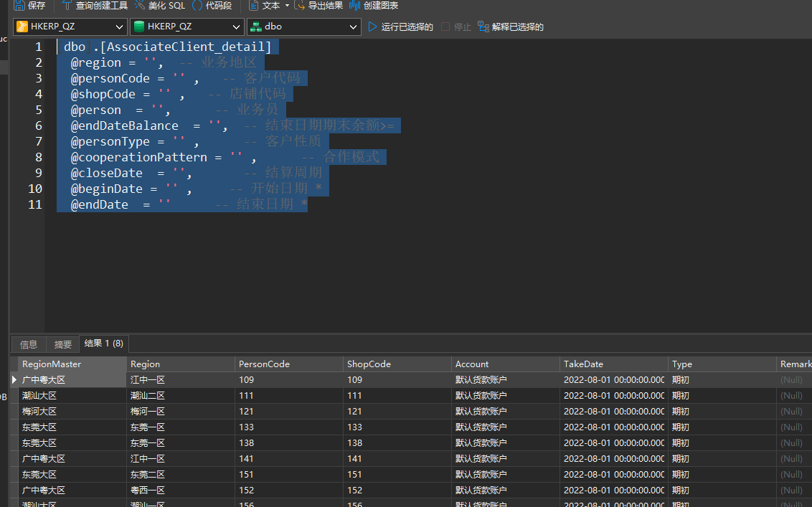Click Run Selected (运行已选择的)
The width and height of the screenshot is (812, 507).
tap(400, 27)
